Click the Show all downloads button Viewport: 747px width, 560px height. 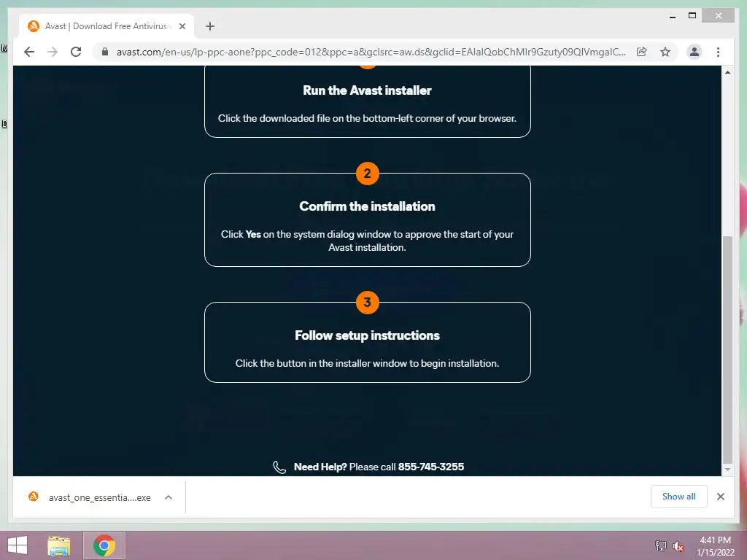coord(678,497)
